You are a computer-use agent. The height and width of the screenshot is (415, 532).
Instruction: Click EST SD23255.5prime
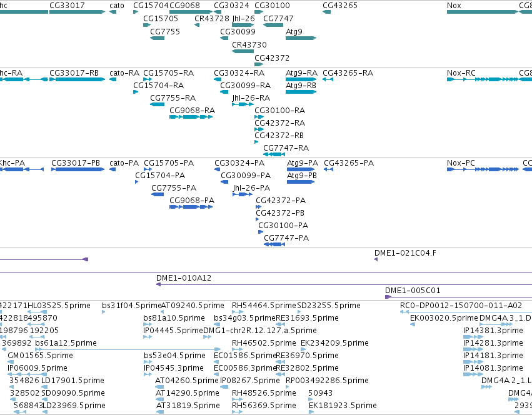[329, 306]
